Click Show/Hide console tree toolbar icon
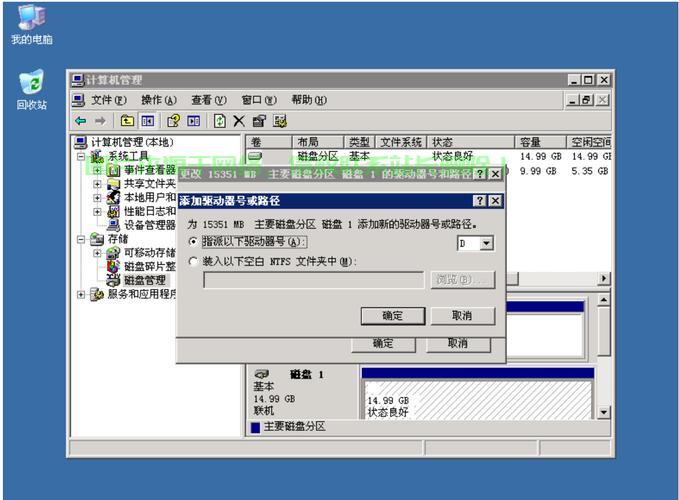The height and width of the screenshot is (500, 679). pyautogui.click(x=147, y=121)
